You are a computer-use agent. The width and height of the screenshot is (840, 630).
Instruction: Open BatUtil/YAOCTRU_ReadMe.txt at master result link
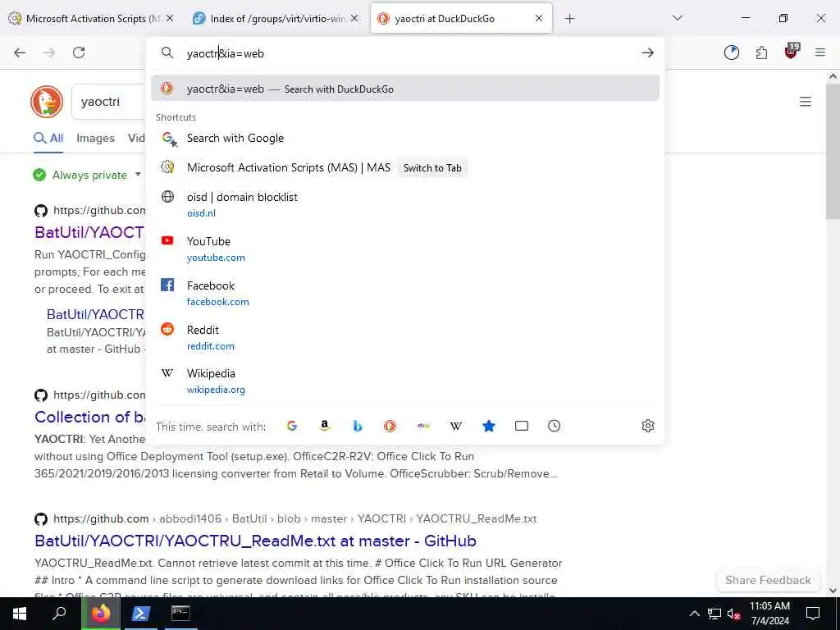[255, 541]
